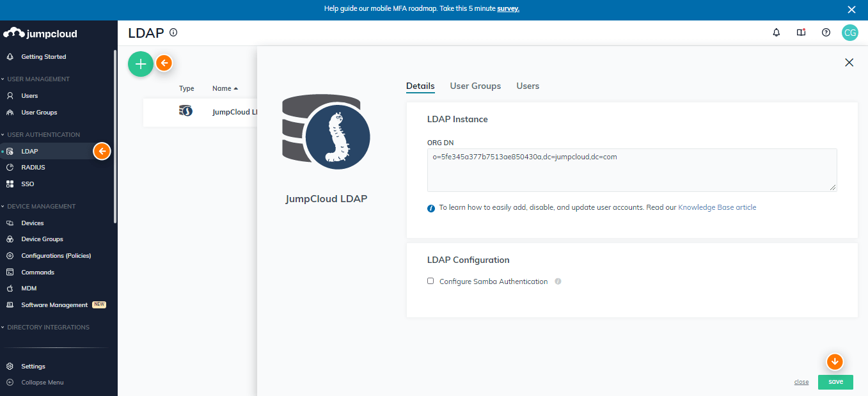The height and width of the screenshot is (396, 868).
Task: Click the Configurations (Policies) icon
Action: click(x=10, y=256)
